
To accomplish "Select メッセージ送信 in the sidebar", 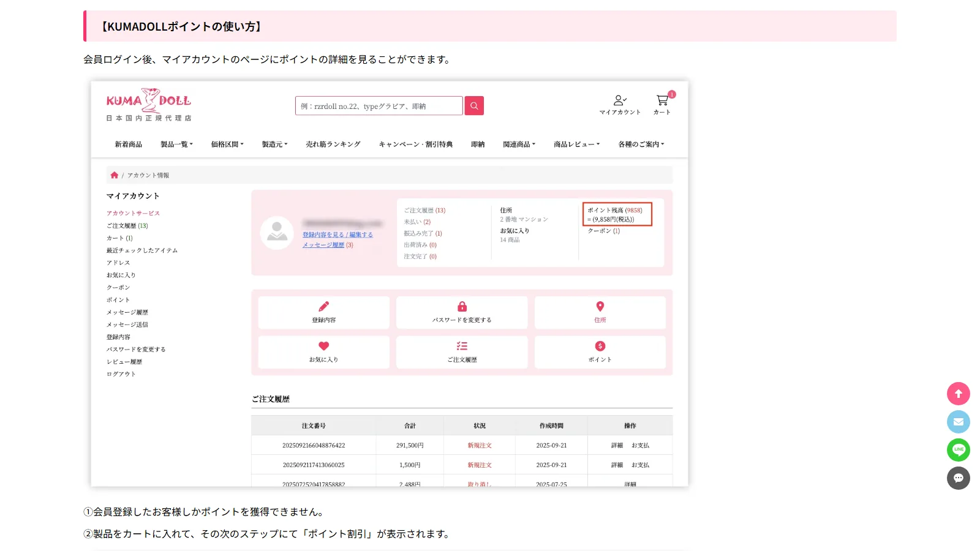I will coord(127,324).
